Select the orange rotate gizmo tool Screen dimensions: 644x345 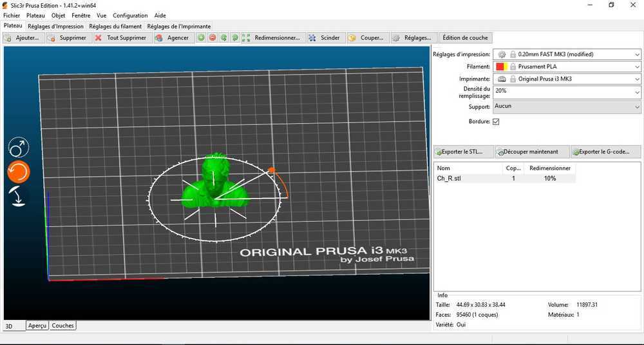coord(19,172)
